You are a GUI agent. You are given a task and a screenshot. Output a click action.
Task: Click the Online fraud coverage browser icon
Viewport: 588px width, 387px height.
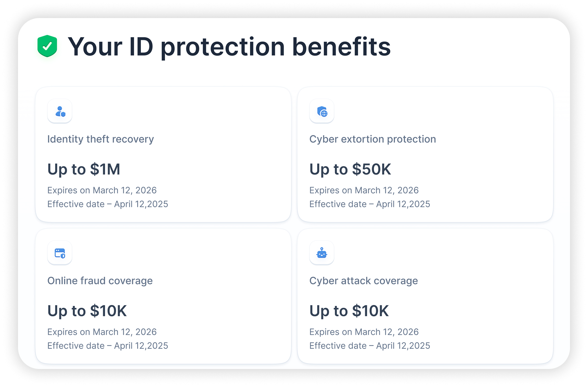pos(60,253)
